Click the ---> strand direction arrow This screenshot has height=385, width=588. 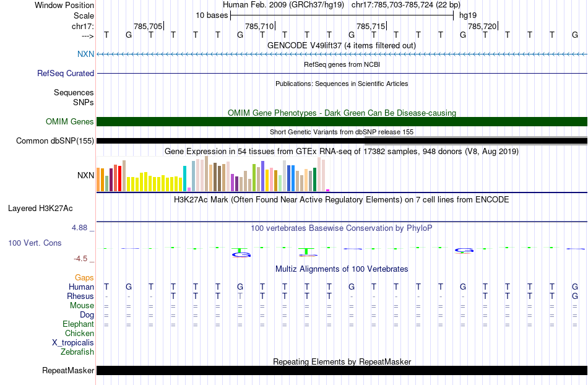[87, 36]
